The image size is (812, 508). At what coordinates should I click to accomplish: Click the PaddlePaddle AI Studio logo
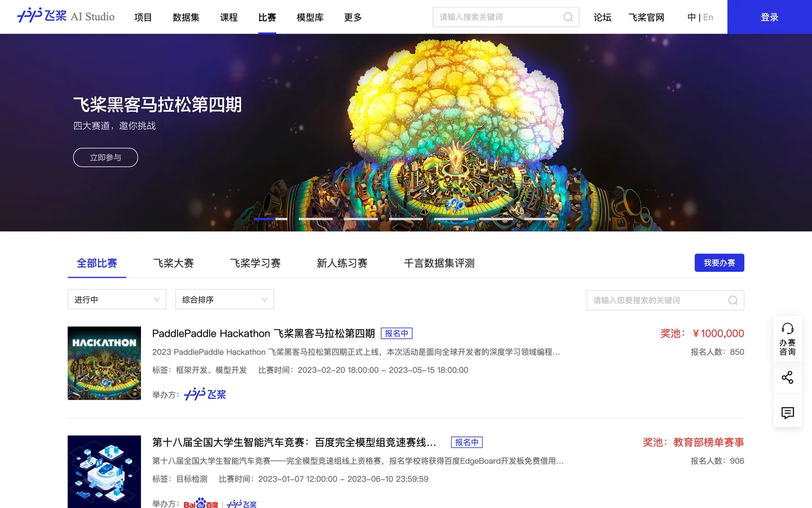pyautogui.click(x=66, y=16)
